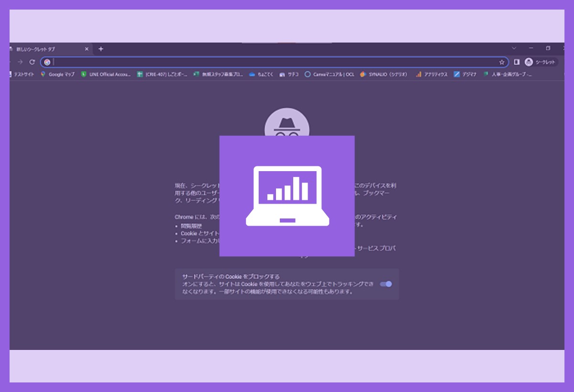Open the テストサイト bookmark

pyautogui.click(x=23, y=75)
